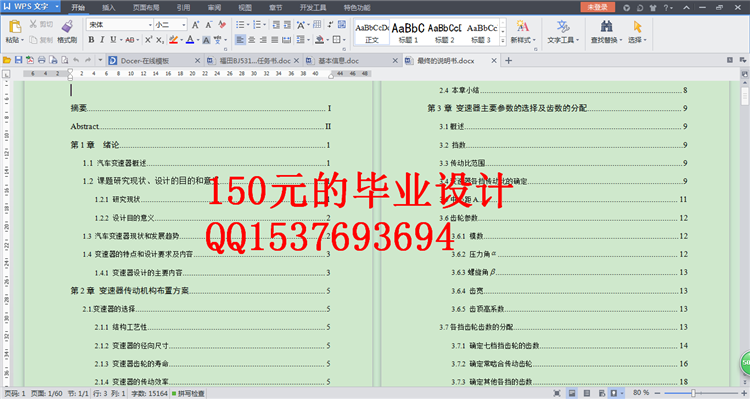Toggle character shading button

pos(206,40)
